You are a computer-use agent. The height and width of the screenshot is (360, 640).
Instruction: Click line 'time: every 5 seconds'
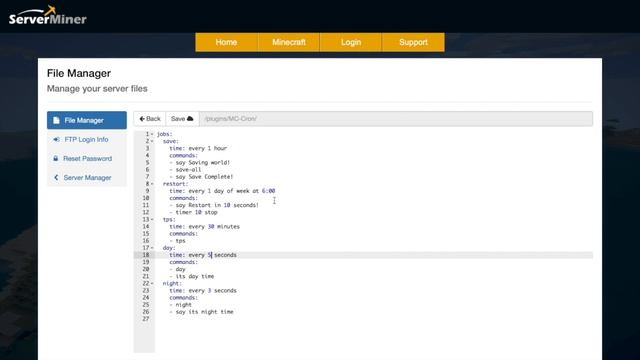tap(203, 255)
